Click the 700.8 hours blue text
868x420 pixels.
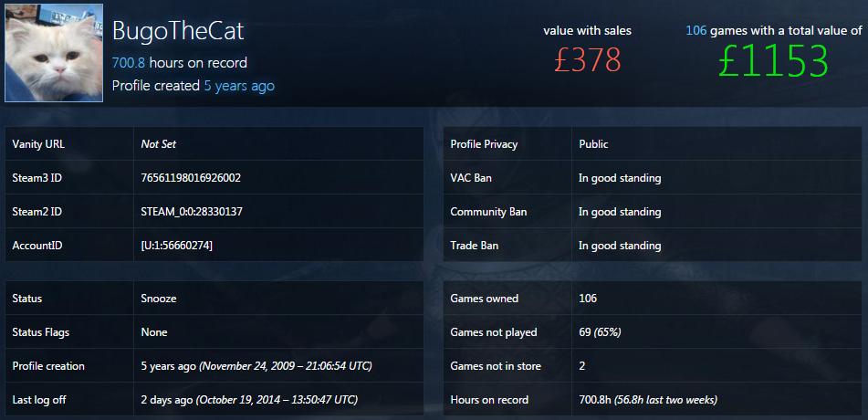coord(129,63)
